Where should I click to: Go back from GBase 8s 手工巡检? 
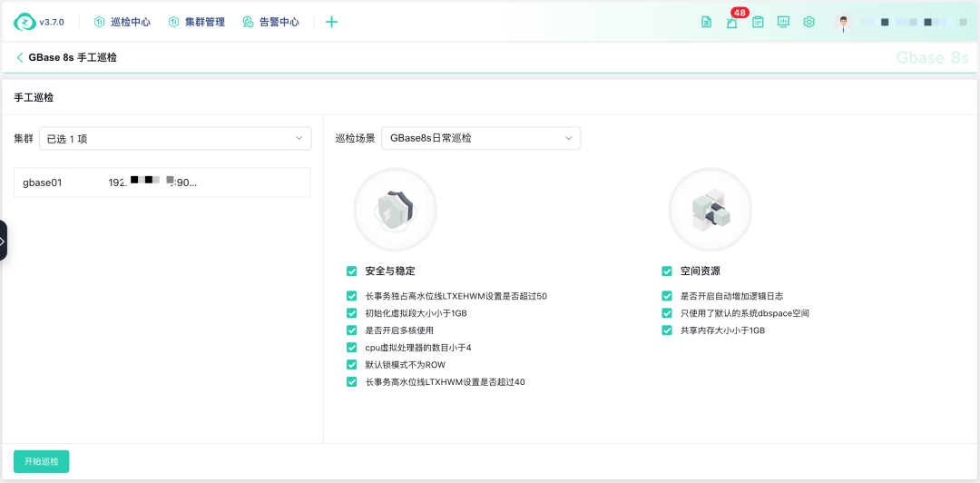coord(19,57)
